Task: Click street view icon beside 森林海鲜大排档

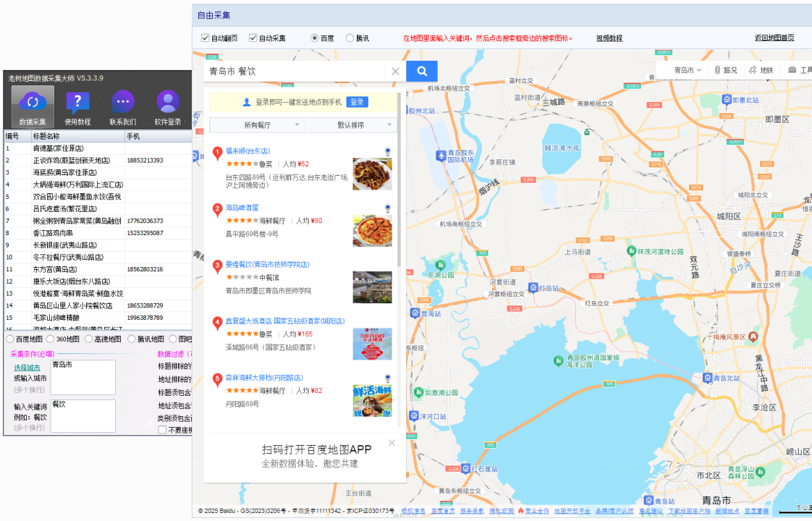Action: tap(387, 378)
